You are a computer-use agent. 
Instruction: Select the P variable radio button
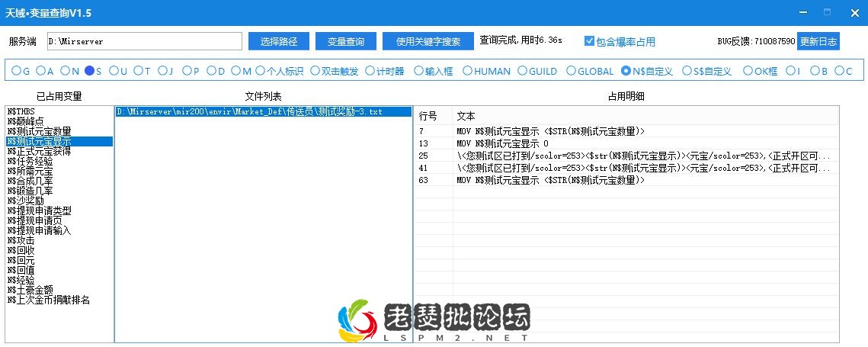coord(187,71)
